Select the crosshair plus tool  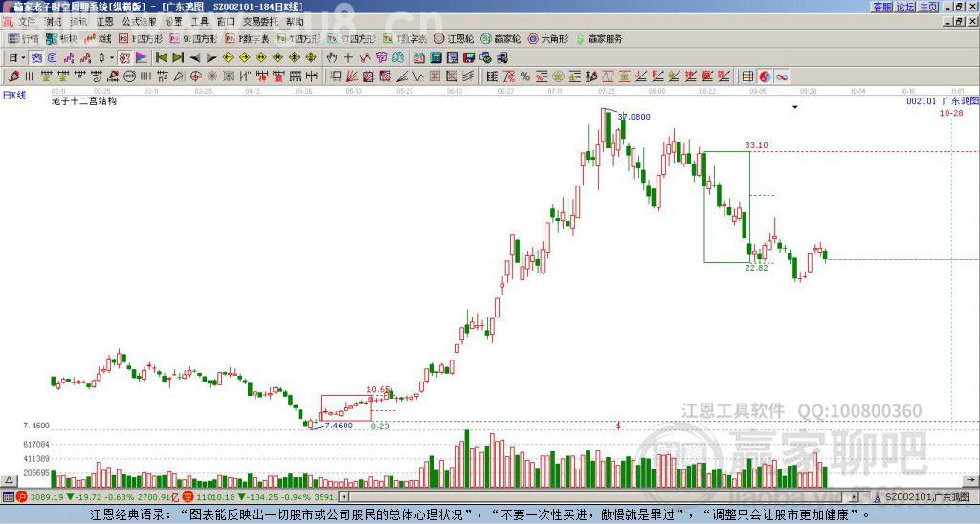pos(348,58)
